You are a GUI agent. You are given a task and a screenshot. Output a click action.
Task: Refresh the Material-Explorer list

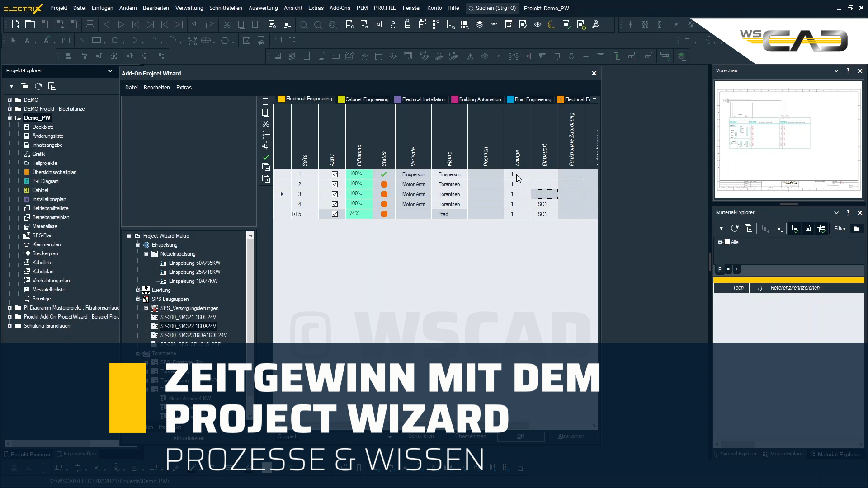pyautogui.click(x=735, y=229)
